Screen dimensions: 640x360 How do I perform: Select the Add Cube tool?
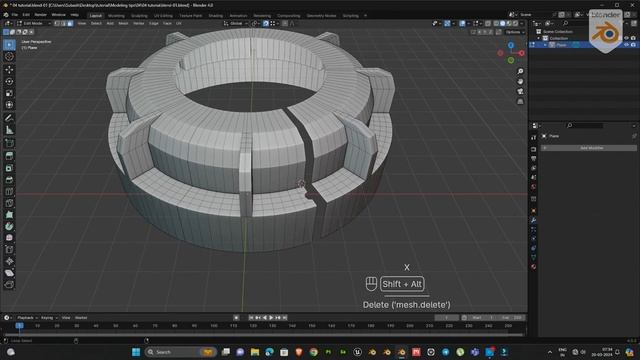[9, 143]
